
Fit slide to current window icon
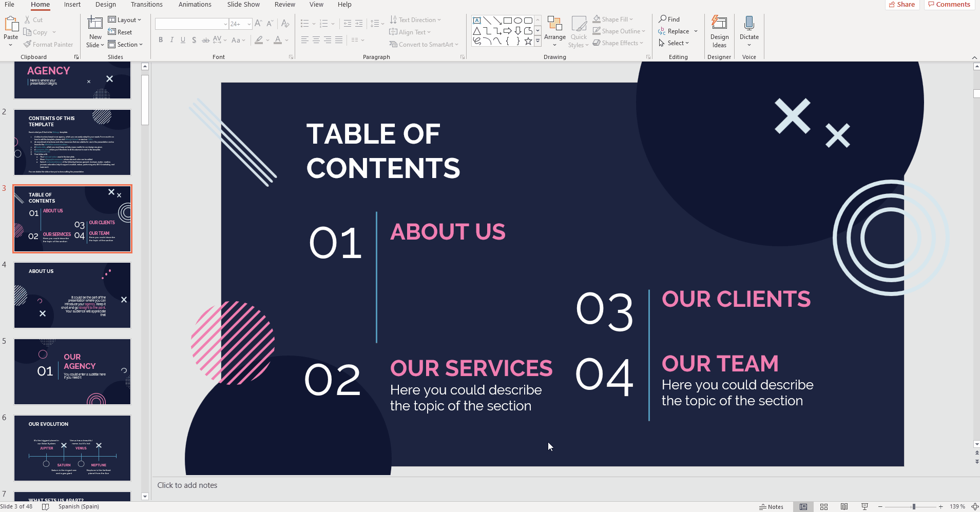pyautogui.click(x=974, y=507)
